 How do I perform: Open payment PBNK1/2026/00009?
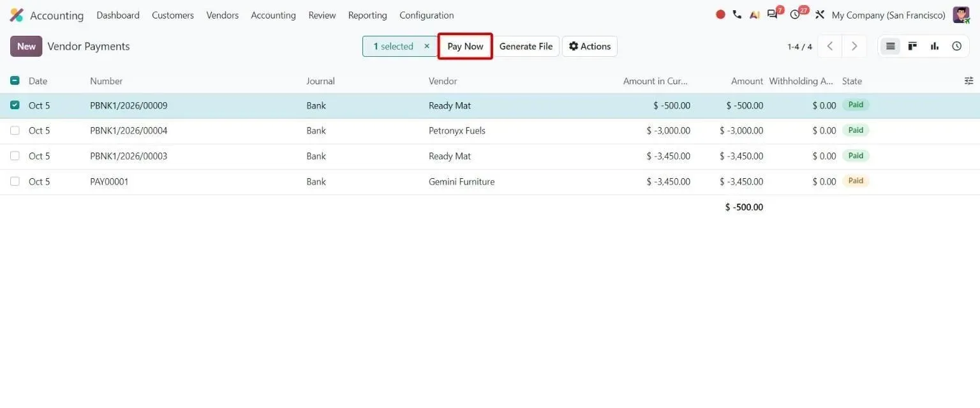(x=128, y=105)
